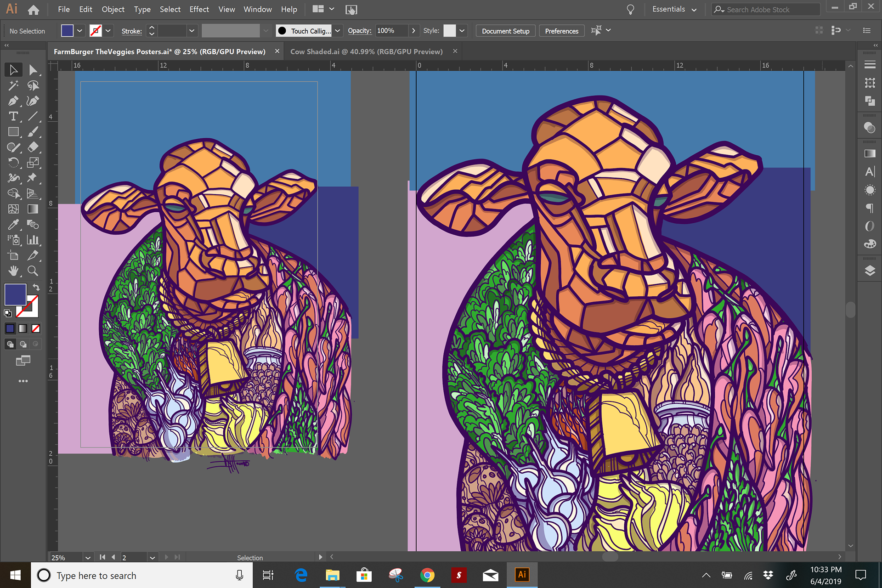Reset to default fill and stroke
This screenshot has width=882, height=588.
pos(8,313)
